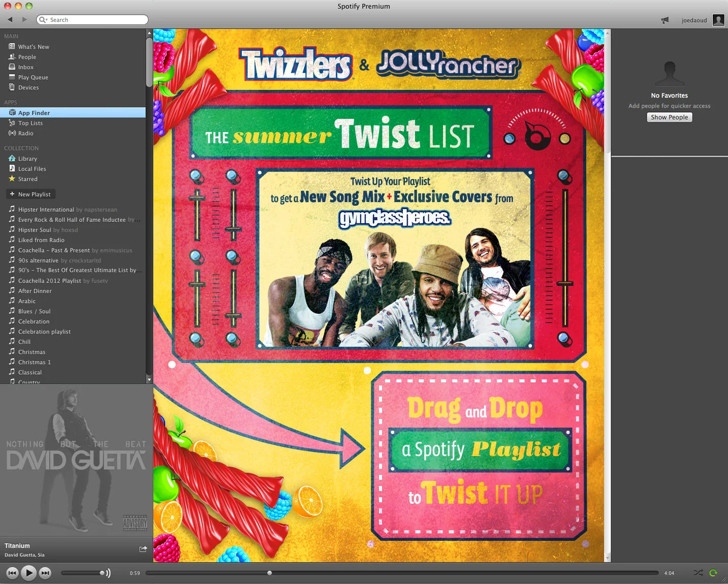This screenshot has width=728, height=584.
Task: Click the Play button
Action: coord(29,573)
